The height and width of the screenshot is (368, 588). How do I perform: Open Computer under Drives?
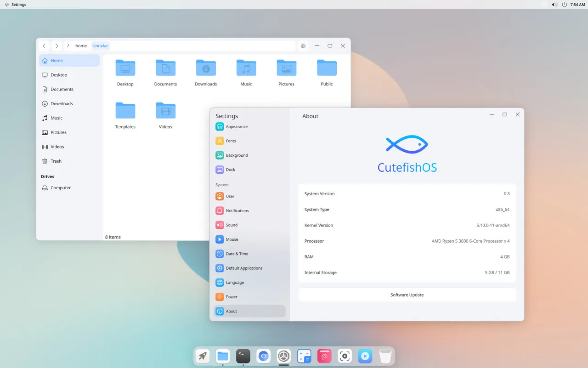pos(61,188)
